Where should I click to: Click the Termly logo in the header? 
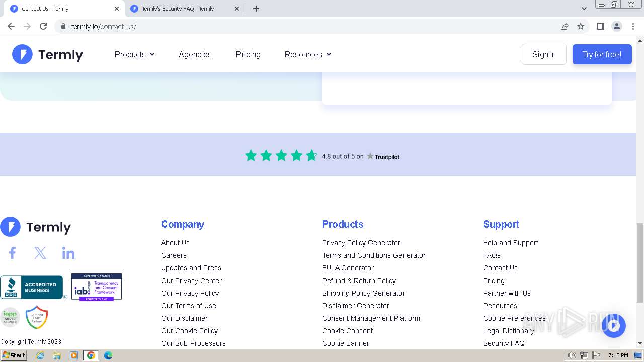click(47, 54)
